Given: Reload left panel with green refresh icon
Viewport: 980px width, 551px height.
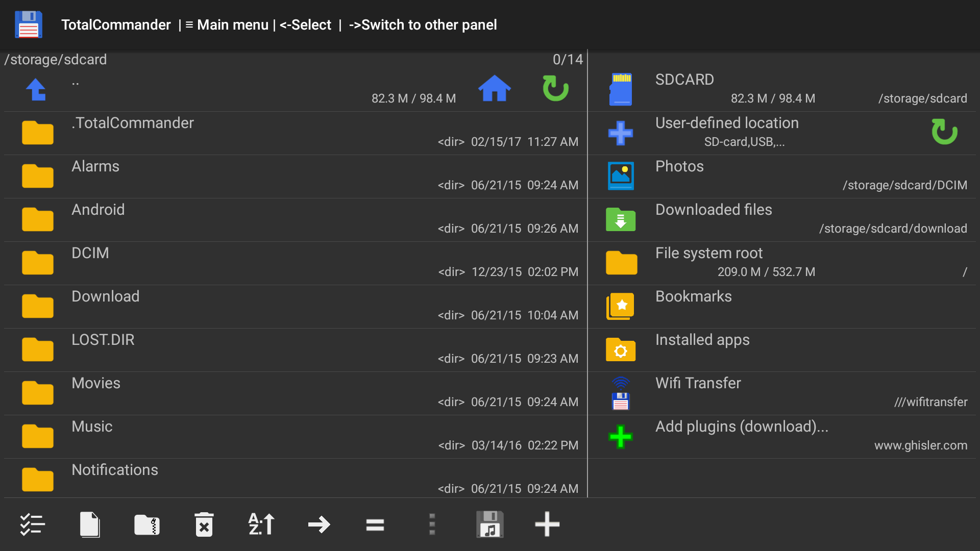Looking at the screenshot, I should [555, 89].
